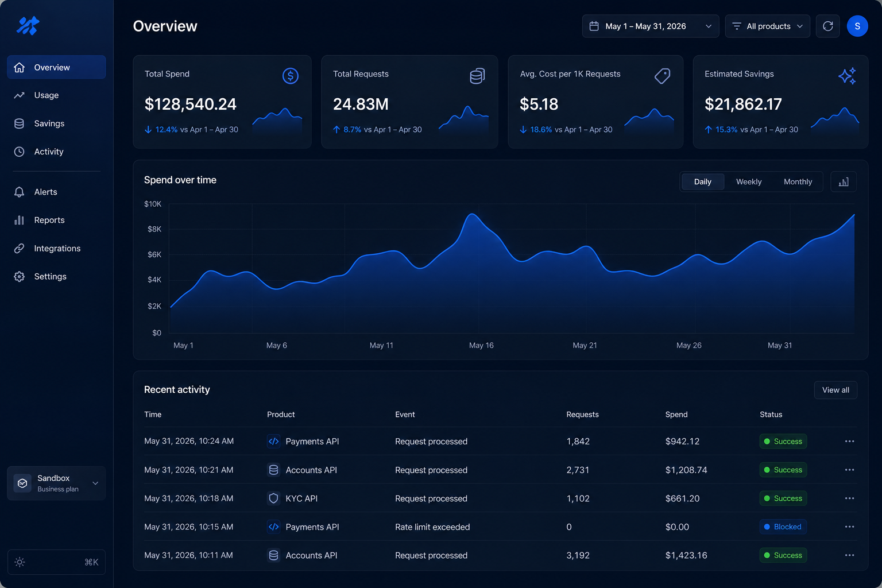This screenshot has height=588, width=882.
Task: Open the S user avatar menu
Action: click(x=857, y=26)
